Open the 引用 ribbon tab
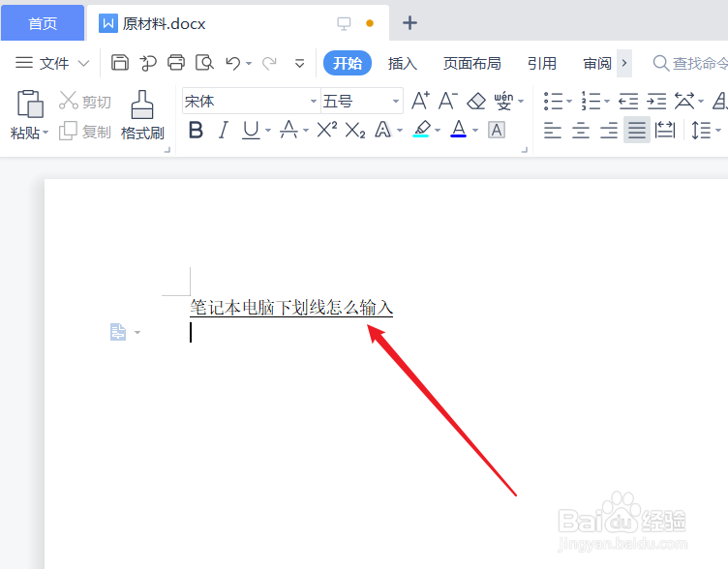Viewport: 728px width, 569px height. 542,63
